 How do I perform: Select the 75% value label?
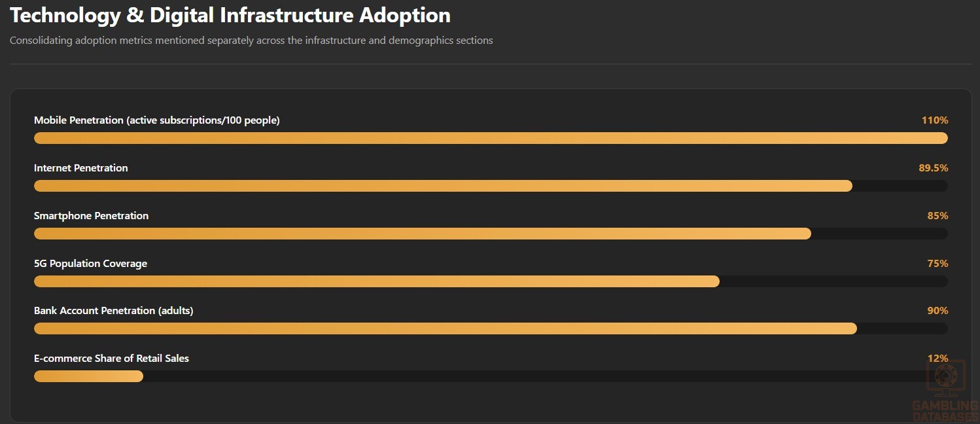point(937,264)
